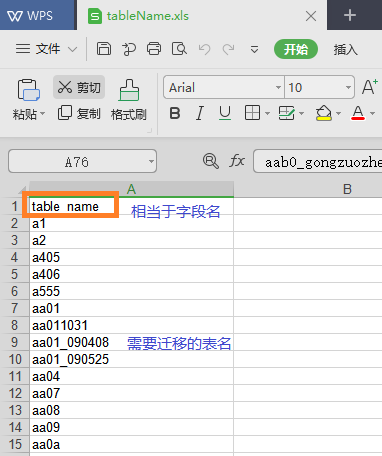
Task: Expand the cell style dropdown arrow
Action: coord(302,114)
